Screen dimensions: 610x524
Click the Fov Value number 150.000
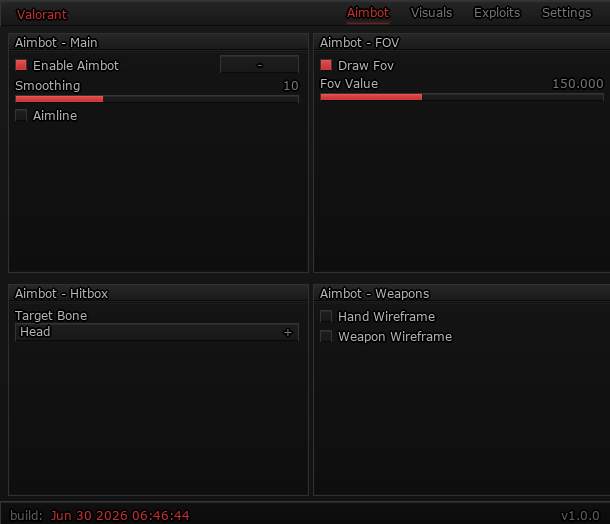click(578, 84)
